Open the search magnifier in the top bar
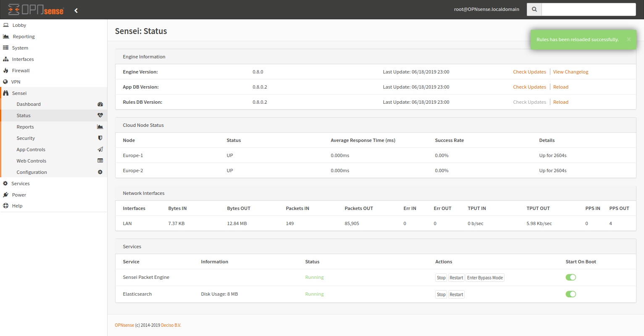Screen dimensions: 644x336 [534, 9]
